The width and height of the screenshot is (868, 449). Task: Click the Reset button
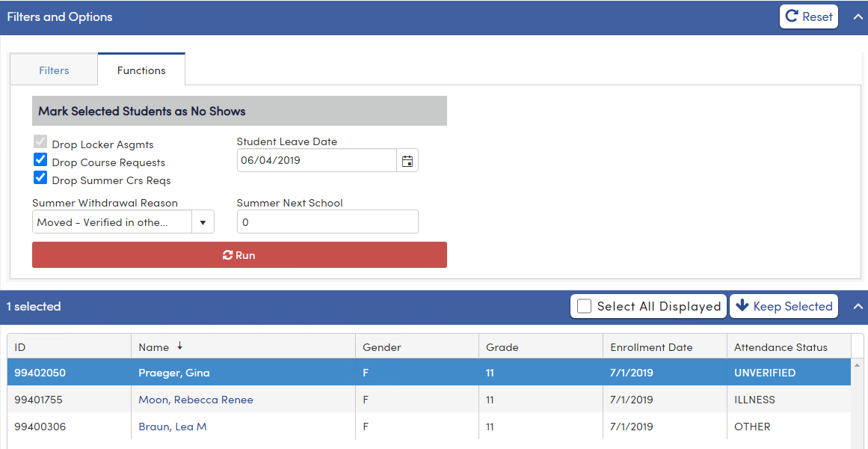tap(808, 16)
